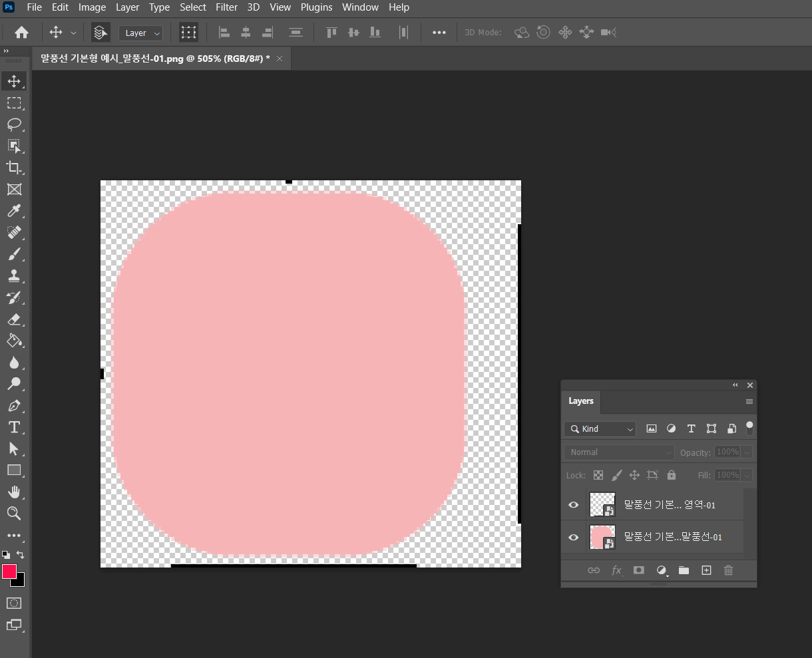Select the Brush tool
This screenshot has height=658, width=812.
click(x=14, y=254)
